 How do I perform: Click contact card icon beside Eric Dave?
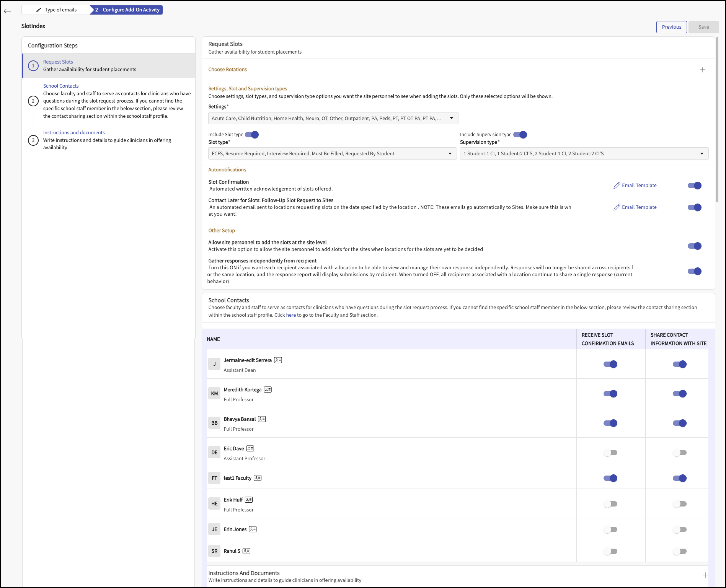(250, 448)
